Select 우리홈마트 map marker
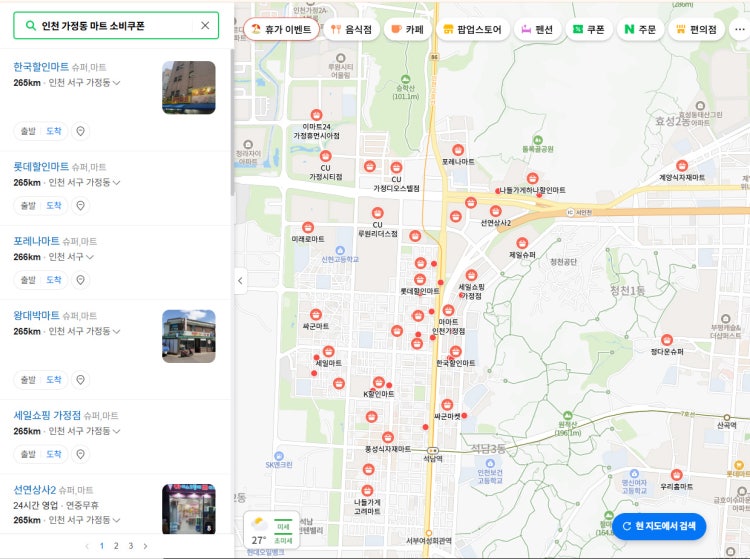The width and height of the screenshot is (750, 559). coord(676,475)
